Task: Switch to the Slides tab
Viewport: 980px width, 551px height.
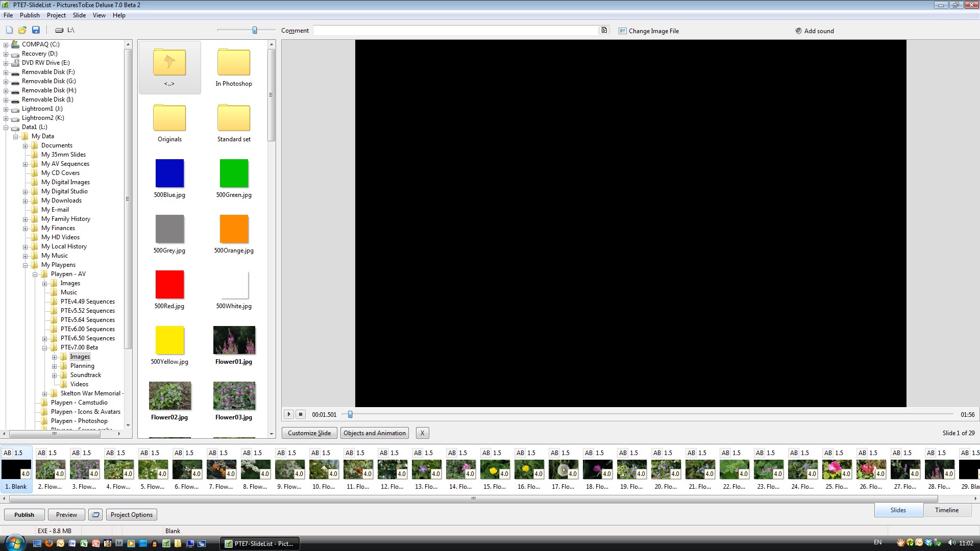Action: click(898, 510)
